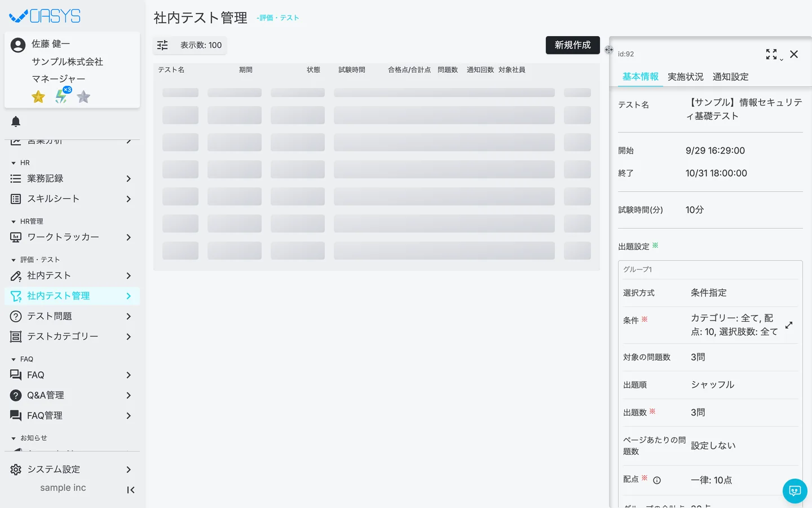Open the user account avatar icon
Viewport: 812px width, 508px height.
[18, 45]
